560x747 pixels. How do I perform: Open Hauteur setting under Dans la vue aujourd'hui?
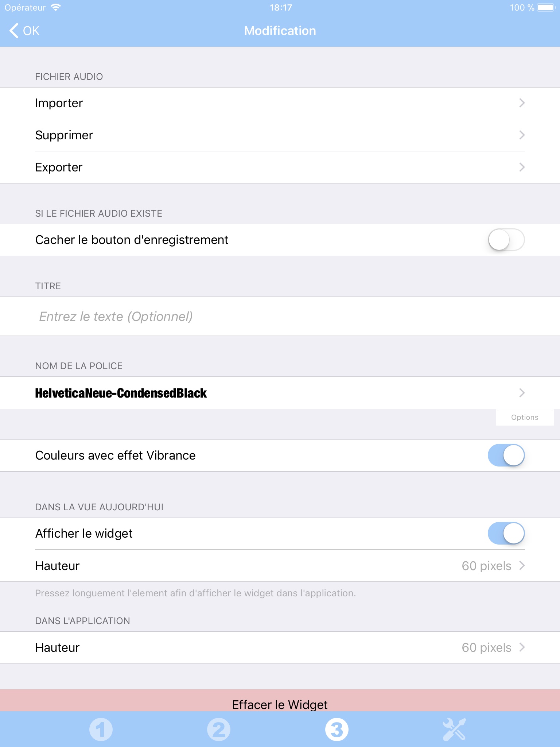(x=280, y=566)
